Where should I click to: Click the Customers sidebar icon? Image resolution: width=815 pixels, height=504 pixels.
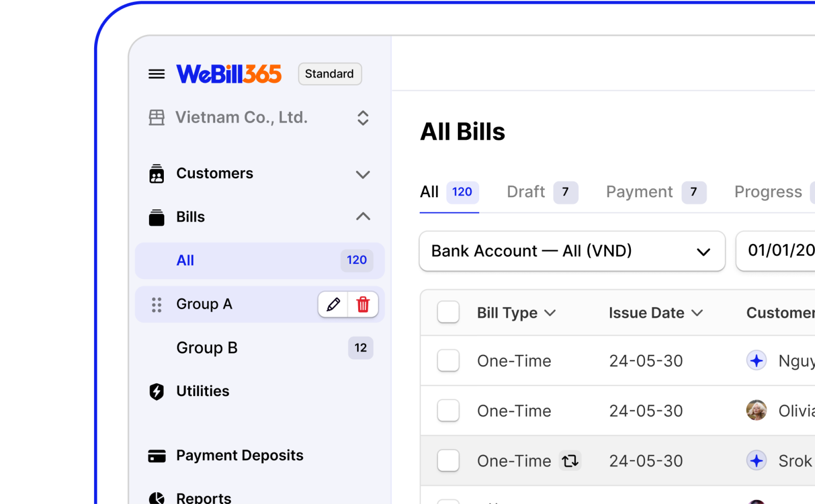coord(156,174)
